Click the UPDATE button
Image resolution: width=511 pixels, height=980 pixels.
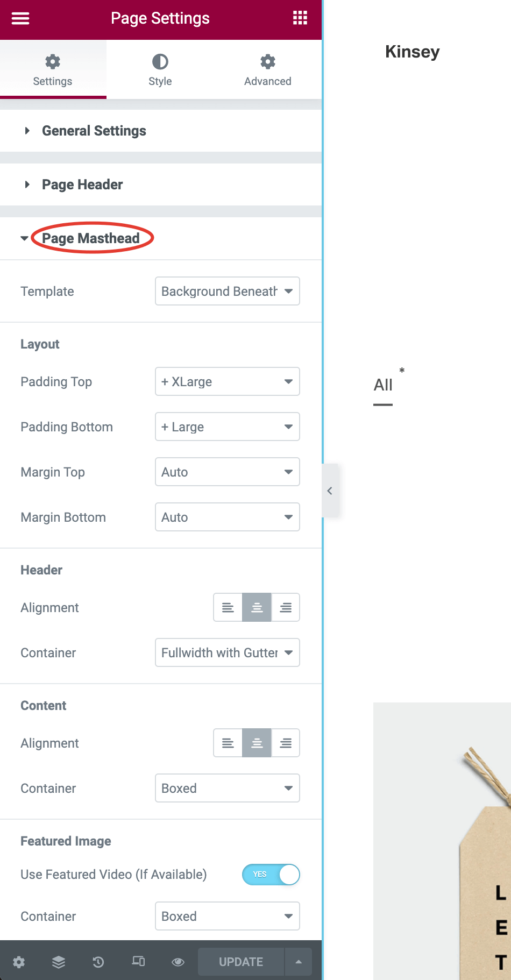pos(241,962)
